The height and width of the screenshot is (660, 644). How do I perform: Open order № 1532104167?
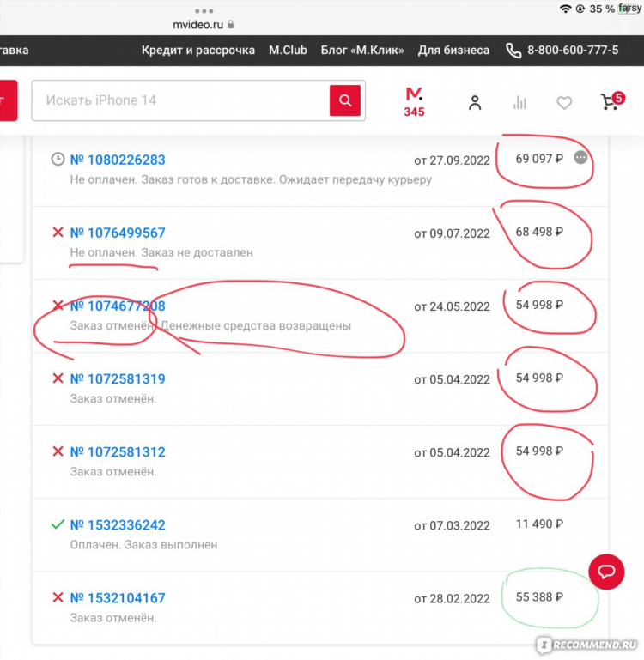(118, 598)
